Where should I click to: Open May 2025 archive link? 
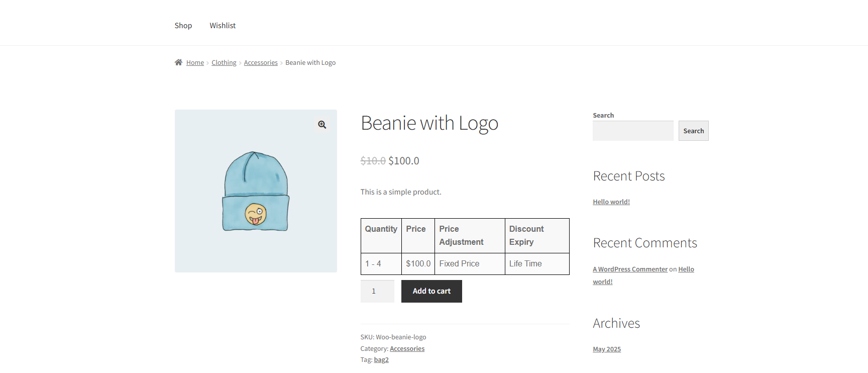click(606, 349)
